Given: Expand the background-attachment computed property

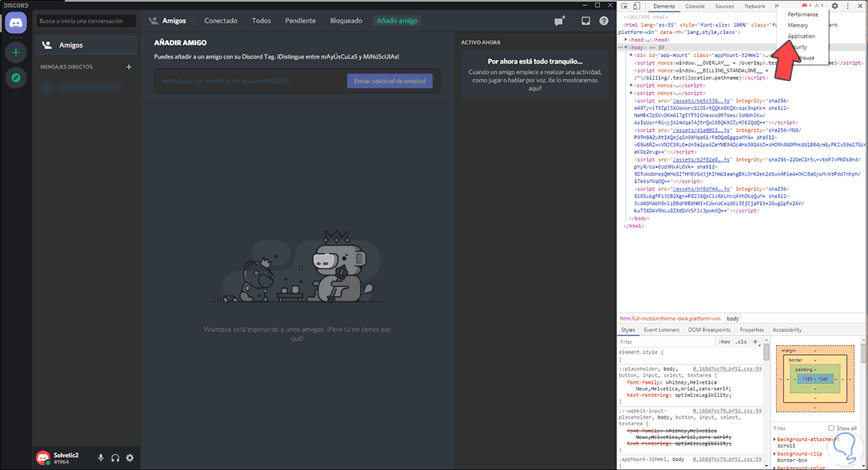Looking at the screenshot, I should pyautogui.click(x=775, y=440).
